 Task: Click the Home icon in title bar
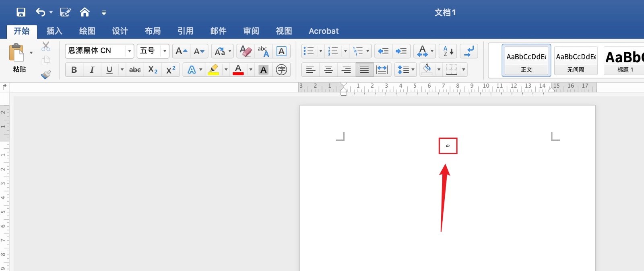click(x=85, y=12)
